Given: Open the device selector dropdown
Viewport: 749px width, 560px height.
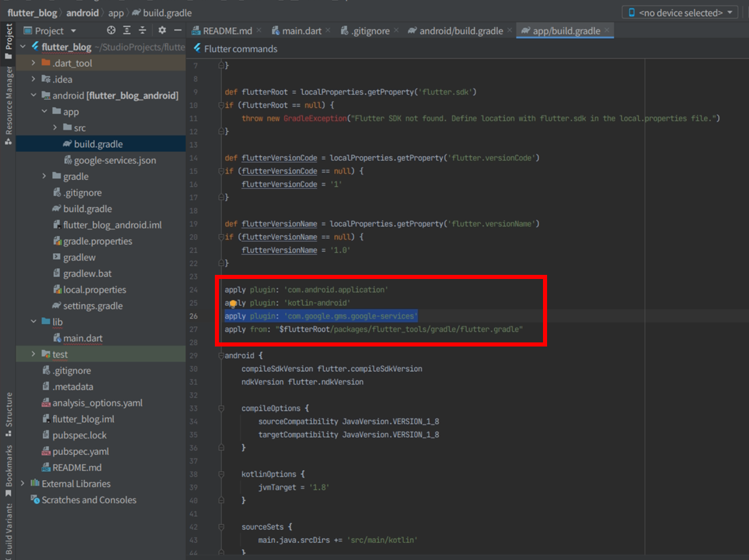Looking at the screenshot, I should (x=679, y=12).
